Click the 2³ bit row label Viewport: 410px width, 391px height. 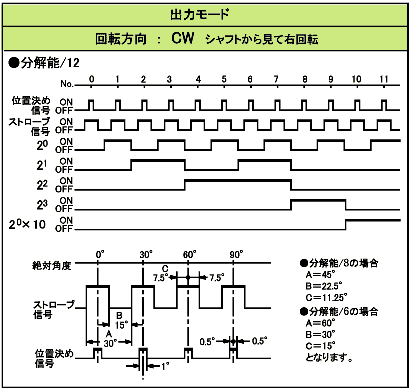coord(42,204)
